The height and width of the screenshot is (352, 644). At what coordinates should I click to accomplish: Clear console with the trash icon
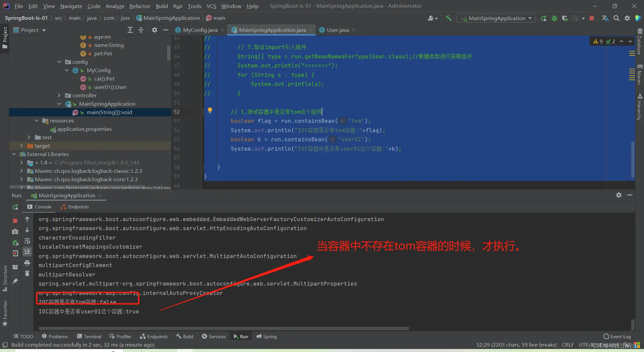pos(27,273)
